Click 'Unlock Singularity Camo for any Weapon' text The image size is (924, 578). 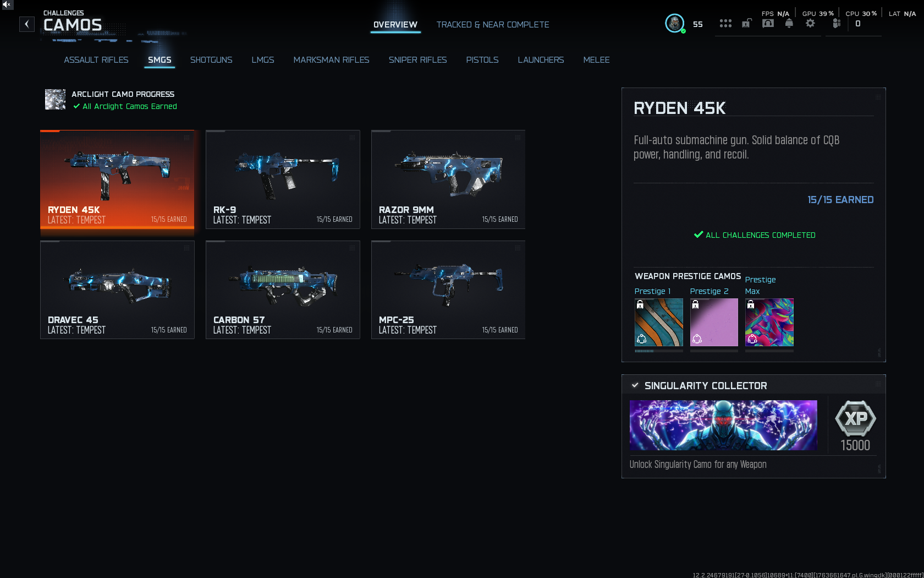click(698, 465)
